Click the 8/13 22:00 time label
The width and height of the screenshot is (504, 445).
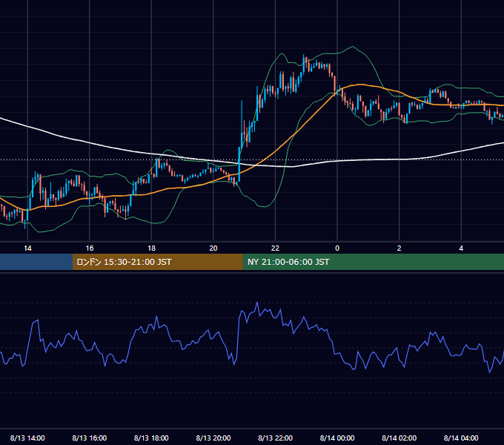coord(275,438)
